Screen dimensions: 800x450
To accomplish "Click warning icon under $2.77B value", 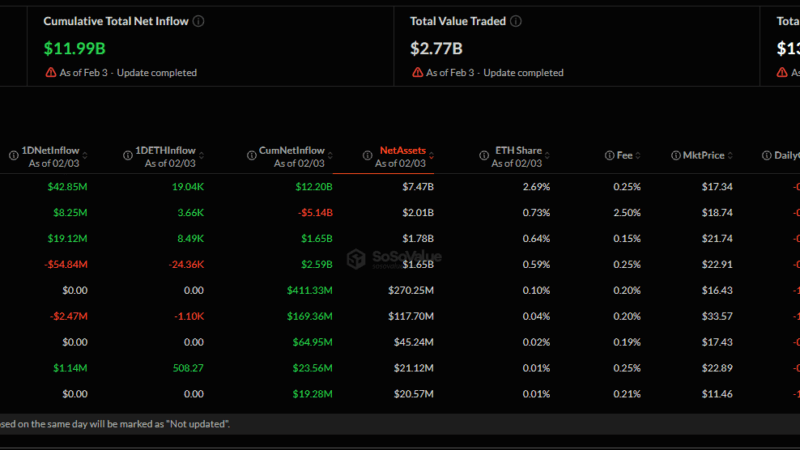I will pos(417,72).
